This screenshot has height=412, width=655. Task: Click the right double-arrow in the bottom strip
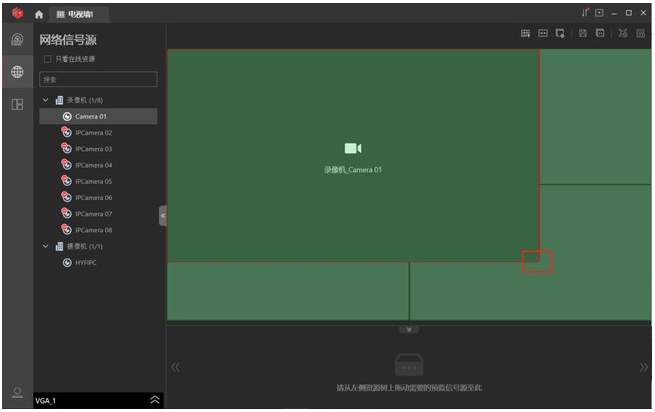coord(639,367)
